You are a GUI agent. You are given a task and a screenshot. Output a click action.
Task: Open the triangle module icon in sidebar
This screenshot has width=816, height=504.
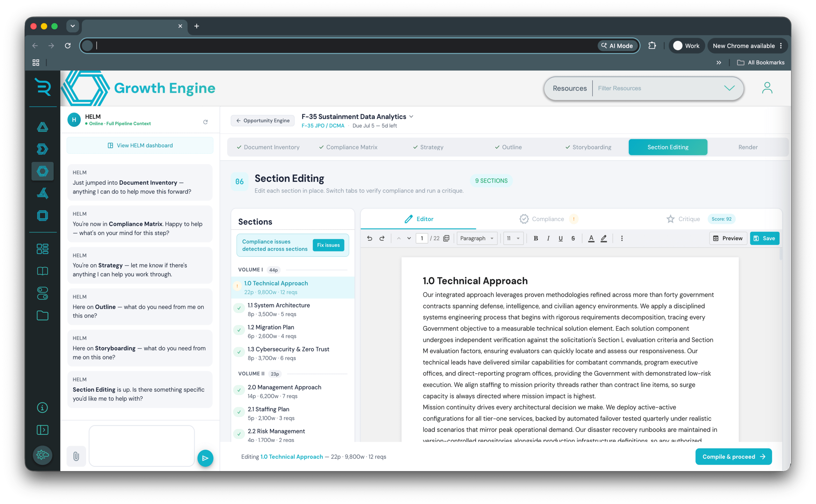point(42,127)
